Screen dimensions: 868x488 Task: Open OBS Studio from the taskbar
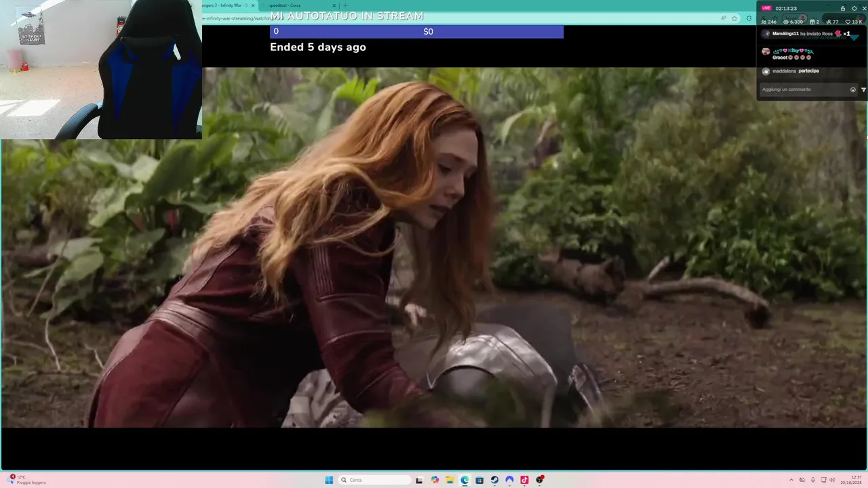(540, 480)
